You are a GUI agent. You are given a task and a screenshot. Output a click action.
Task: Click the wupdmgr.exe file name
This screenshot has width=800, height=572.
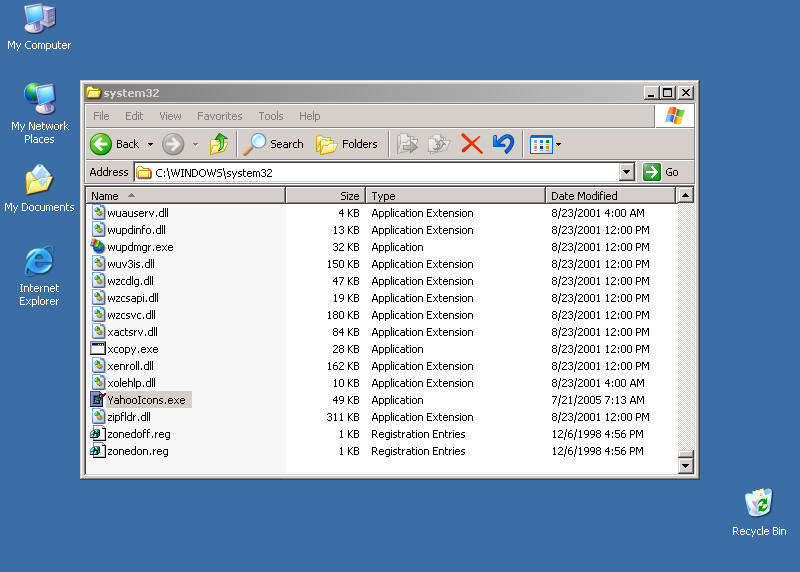(x=140, y=247)
